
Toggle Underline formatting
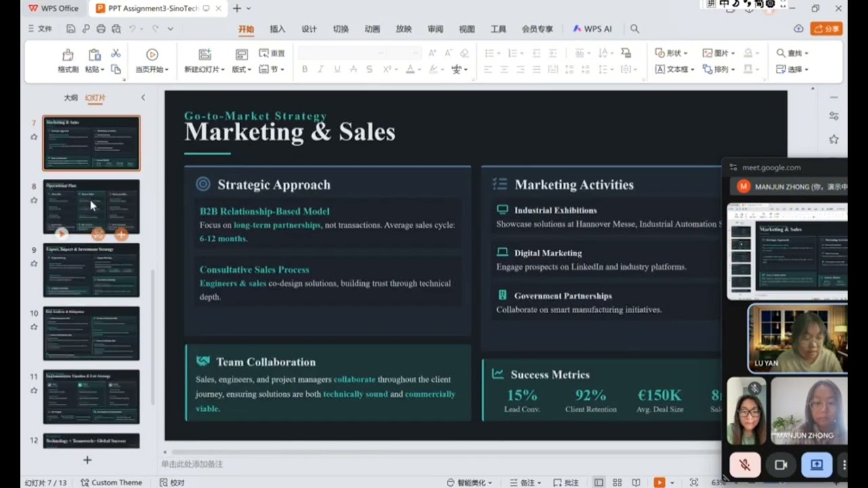(336, 69)
